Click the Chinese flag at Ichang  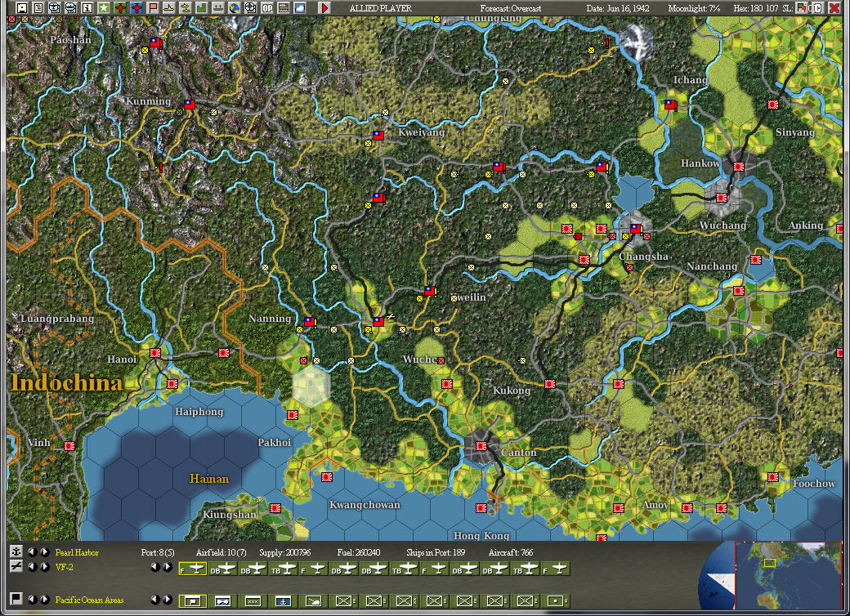click(670, 105)
